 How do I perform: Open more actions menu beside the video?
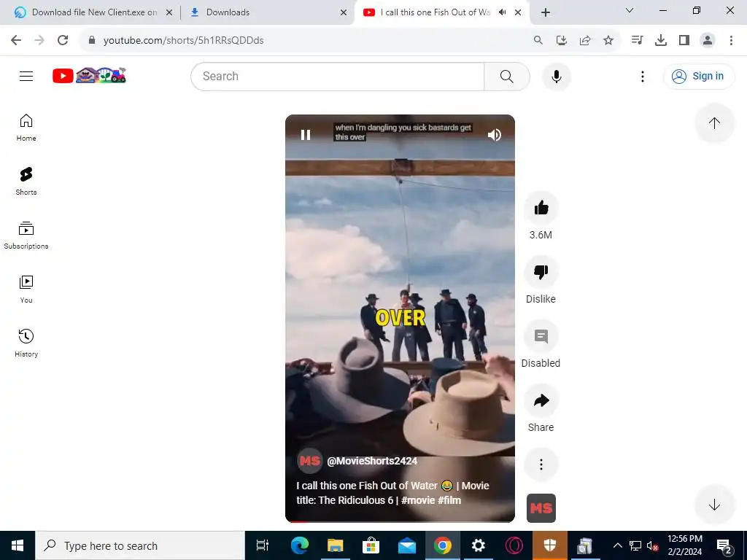tap(541, 464)
